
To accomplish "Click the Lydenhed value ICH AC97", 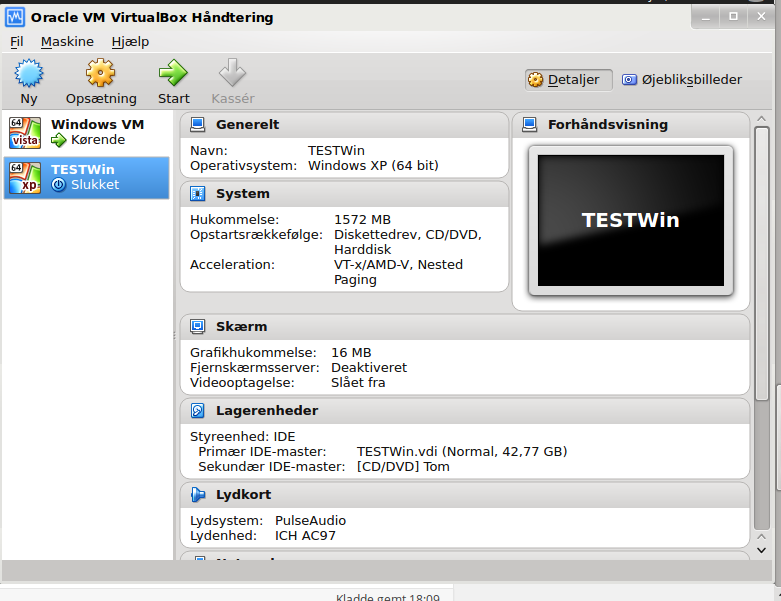I will [x=305, y=536].
